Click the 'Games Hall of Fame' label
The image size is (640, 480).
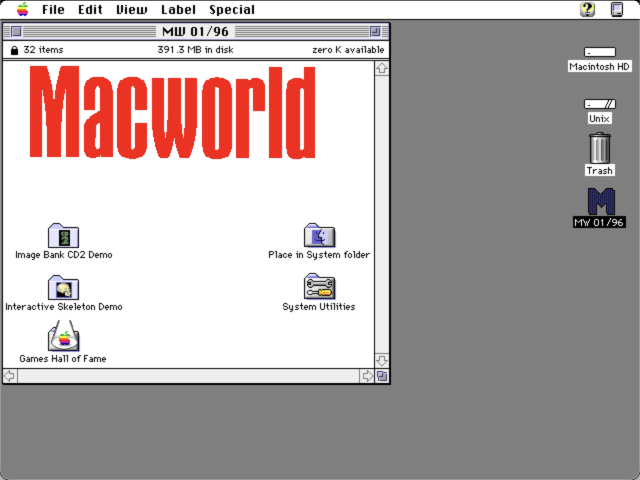(63, 359)
